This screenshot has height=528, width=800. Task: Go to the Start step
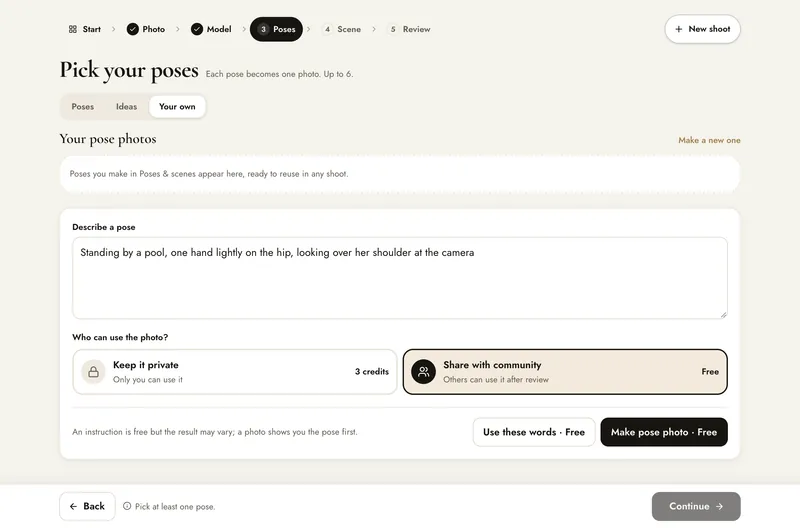(85, 29)
